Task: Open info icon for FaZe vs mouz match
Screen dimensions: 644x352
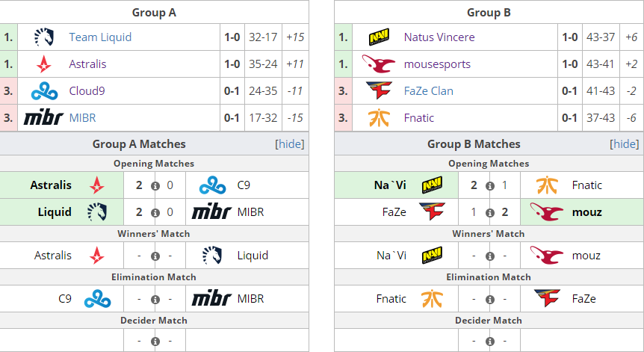Action: [490, 213]
